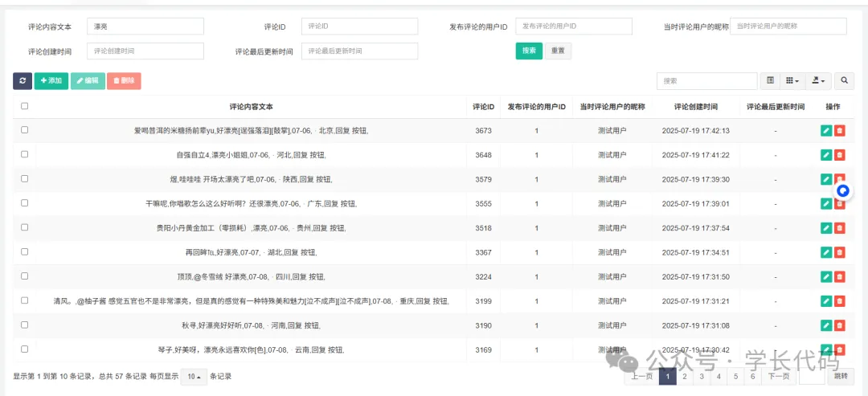Click the red delete icon for row 3199
Viewport: 868px width, 396px height.
point(839,301)
